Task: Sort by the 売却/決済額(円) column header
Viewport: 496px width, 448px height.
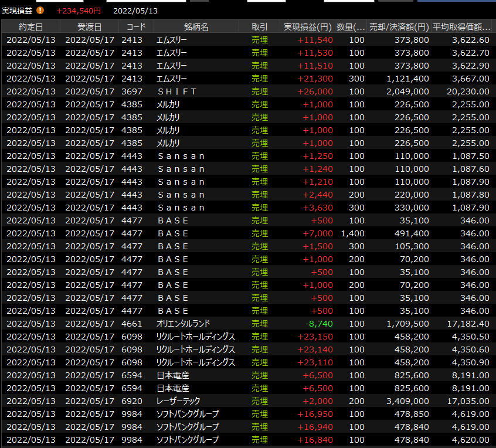Action: (x=399, y=27)
